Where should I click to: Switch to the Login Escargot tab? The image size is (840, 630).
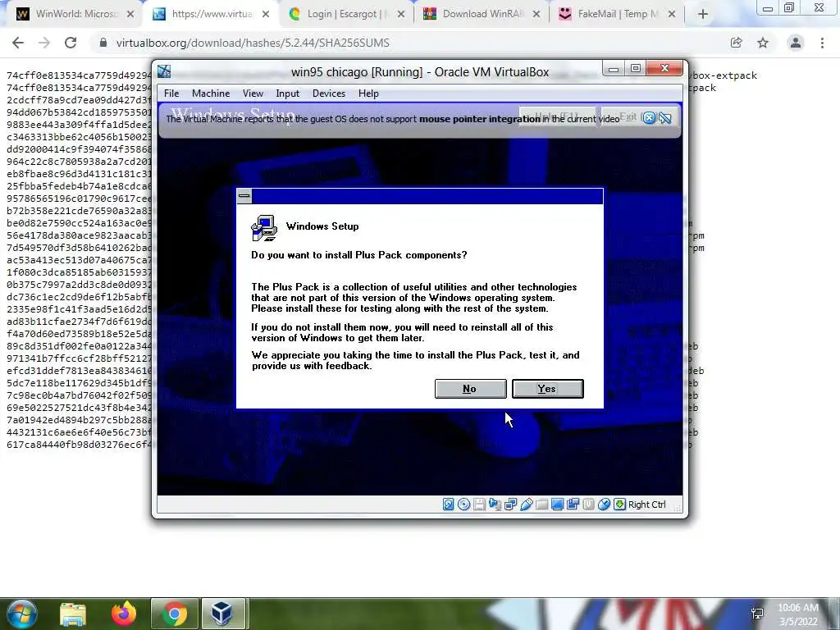point(346,14)
